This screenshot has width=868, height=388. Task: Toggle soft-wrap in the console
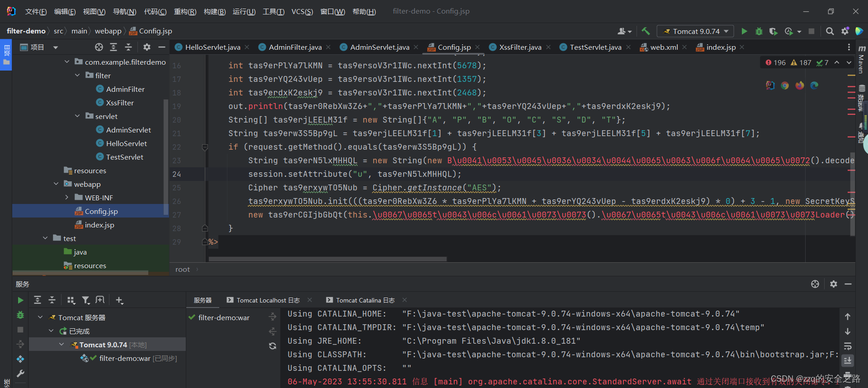[x=848, y=346]
